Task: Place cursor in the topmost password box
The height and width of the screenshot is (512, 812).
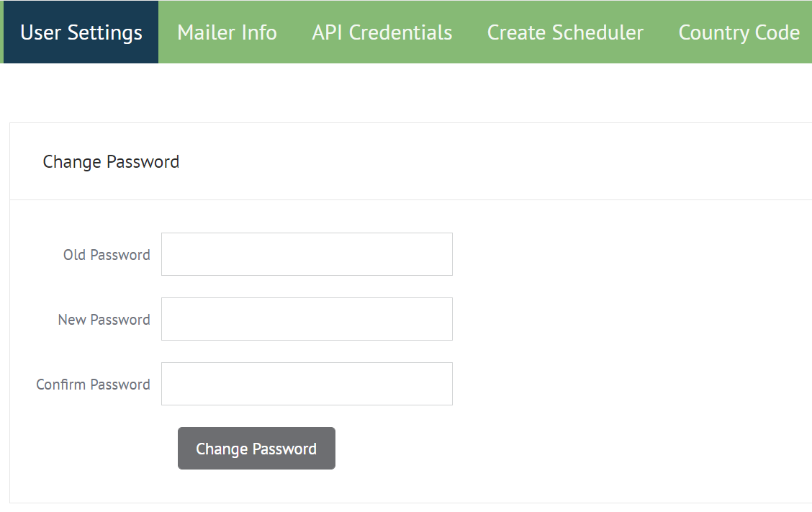Action: [x=307, y=254]
